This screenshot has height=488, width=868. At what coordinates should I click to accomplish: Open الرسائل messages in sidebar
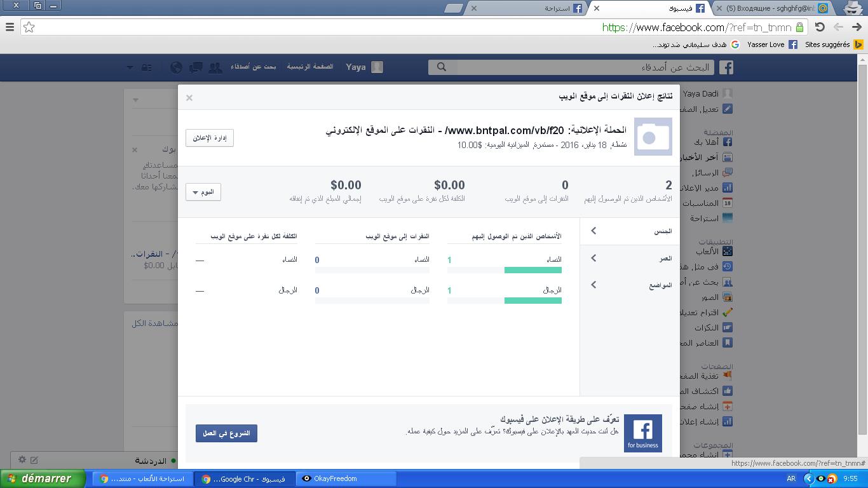click(x=712, y=172)
